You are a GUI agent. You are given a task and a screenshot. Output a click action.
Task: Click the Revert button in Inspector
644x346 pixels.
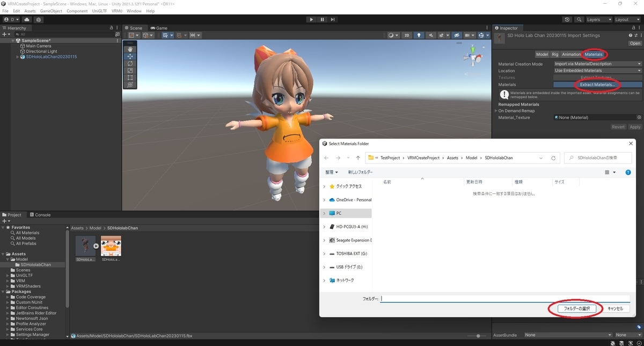pos(618,127)
